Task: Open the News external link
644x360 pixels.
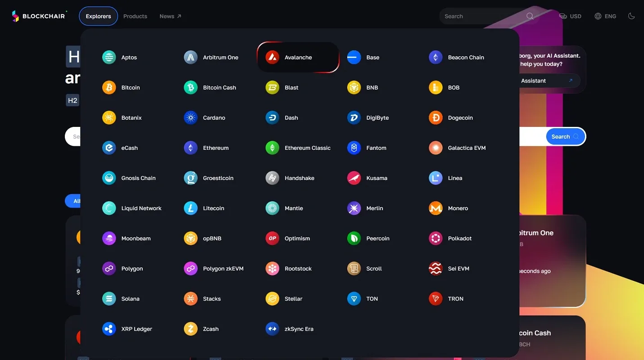Action: point(170,16)
